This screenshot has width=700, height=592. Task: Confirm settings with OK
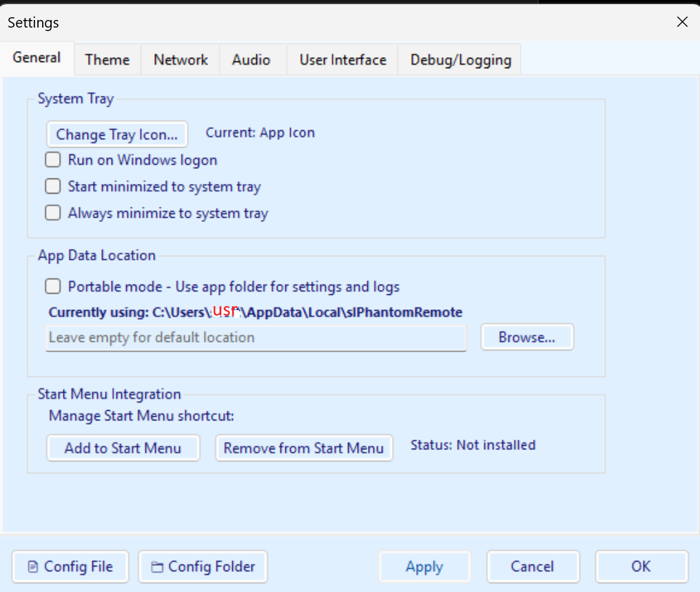641,567
